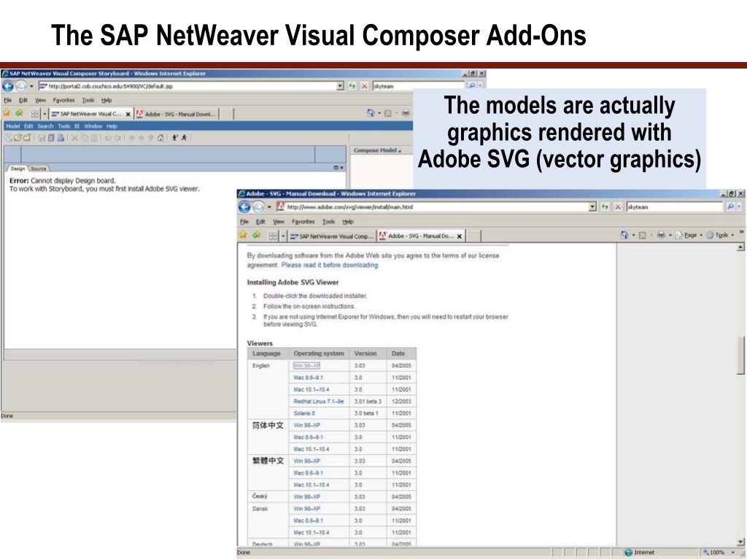Click Forward button in Adobe SVG browser window

(x=258, y=207)
